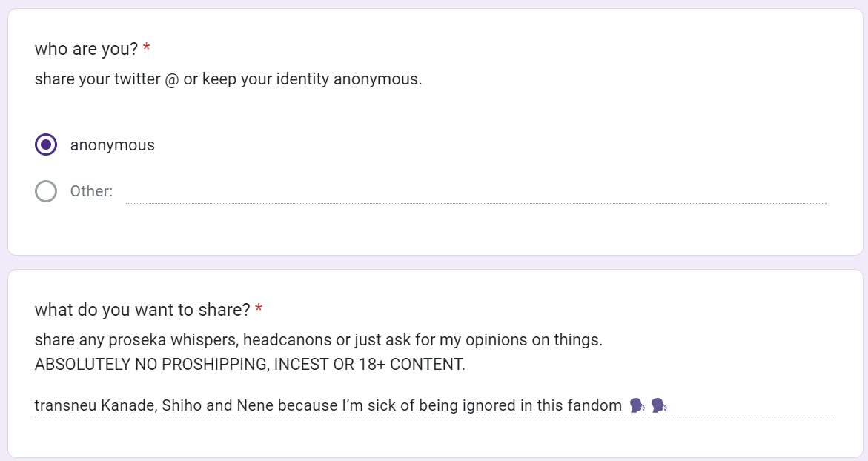Click the first speaking head emoji
Image resolution: width=868 pixels, height=461 pixels.
tap(637, 405)
